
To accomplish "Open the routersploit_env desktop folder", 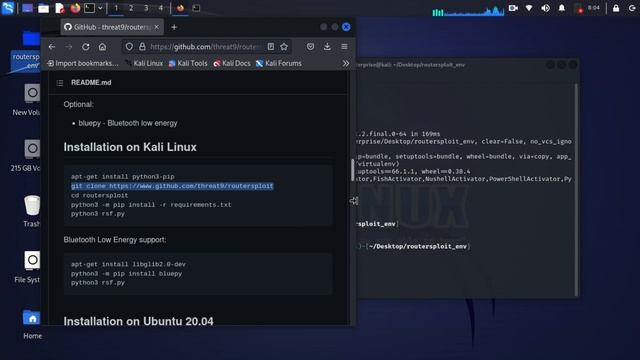I will pyautogui.click(x=27, y=50).
